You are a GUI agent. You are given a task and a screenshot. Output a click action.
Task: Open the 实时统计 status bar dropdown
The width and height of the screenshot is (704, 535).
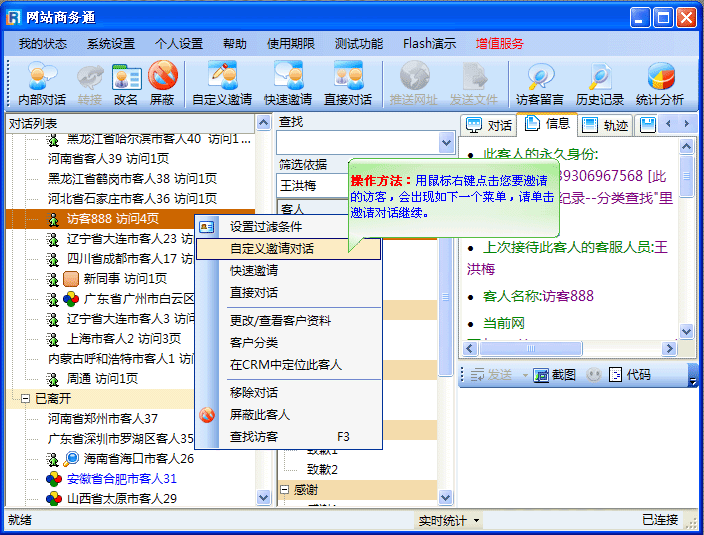(x=449, y=520)
